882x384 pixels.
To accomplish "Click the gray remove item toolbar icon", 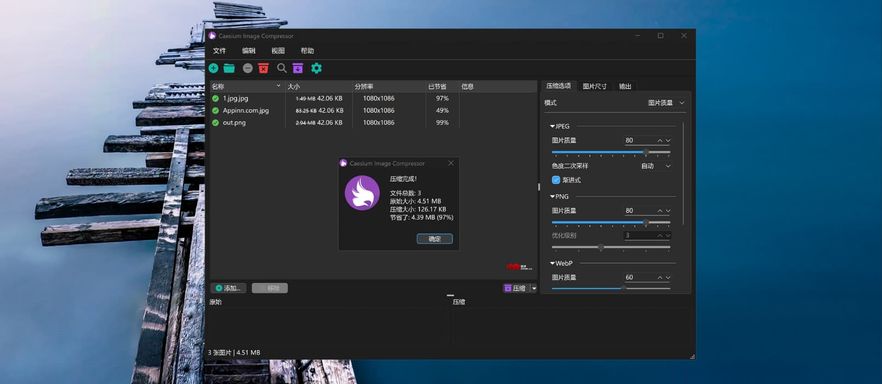I will [248, 68].
